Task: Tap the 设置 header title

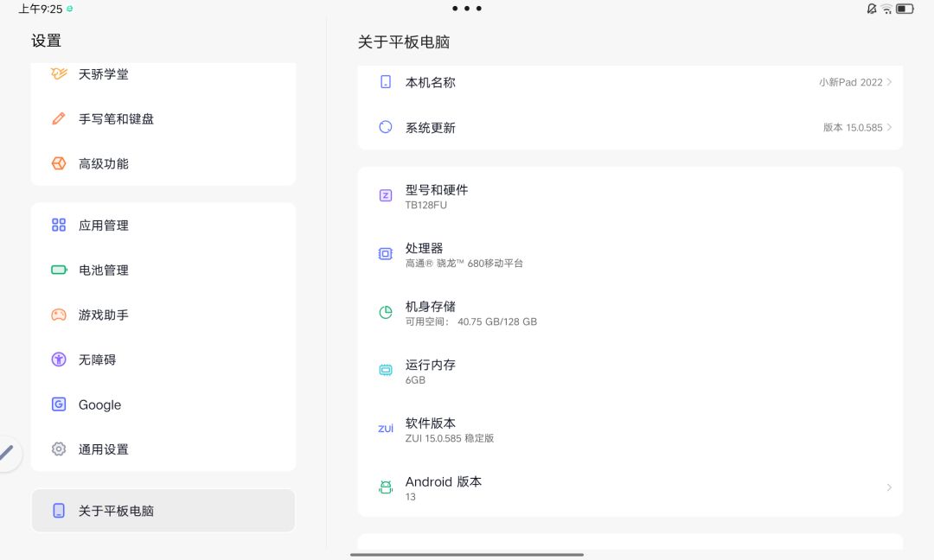Action: click(47, 41)
